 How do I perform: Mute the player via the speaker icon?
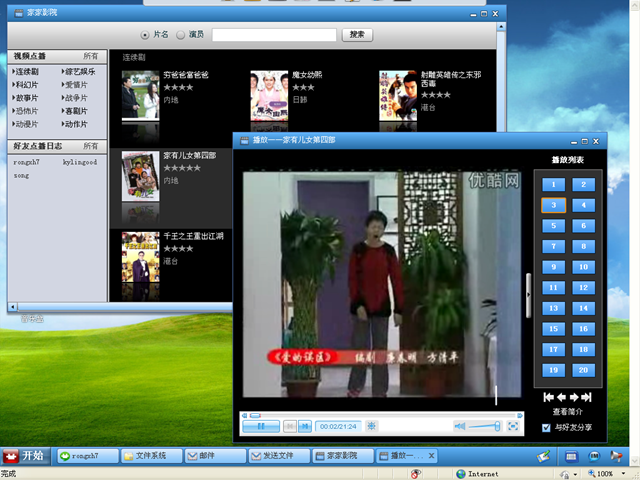(x=460, y=427)
